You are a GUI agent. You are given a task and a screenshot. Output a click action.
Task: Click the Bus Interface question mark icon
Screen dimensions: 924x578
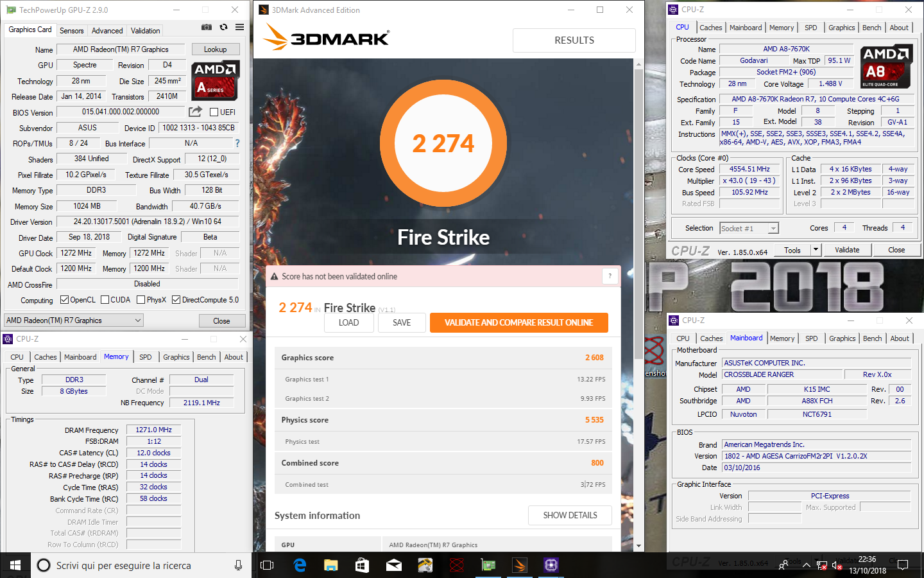coord(237,143)
